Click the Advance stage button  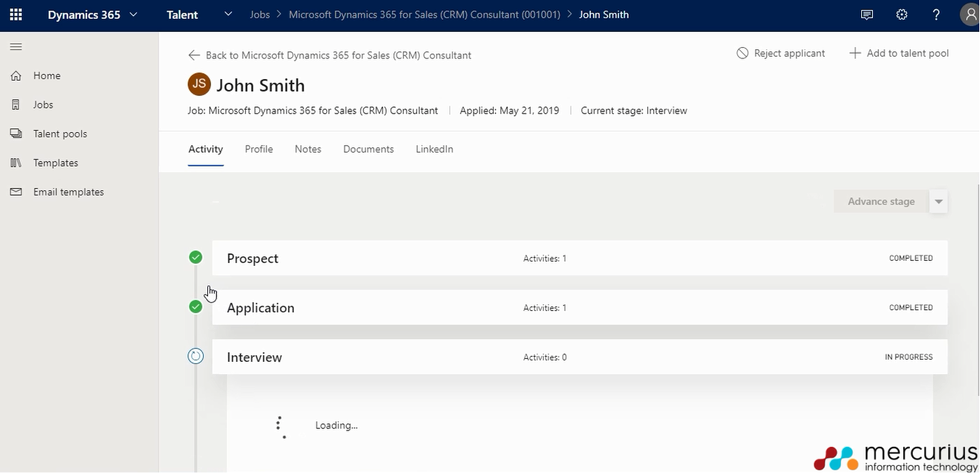881,202
